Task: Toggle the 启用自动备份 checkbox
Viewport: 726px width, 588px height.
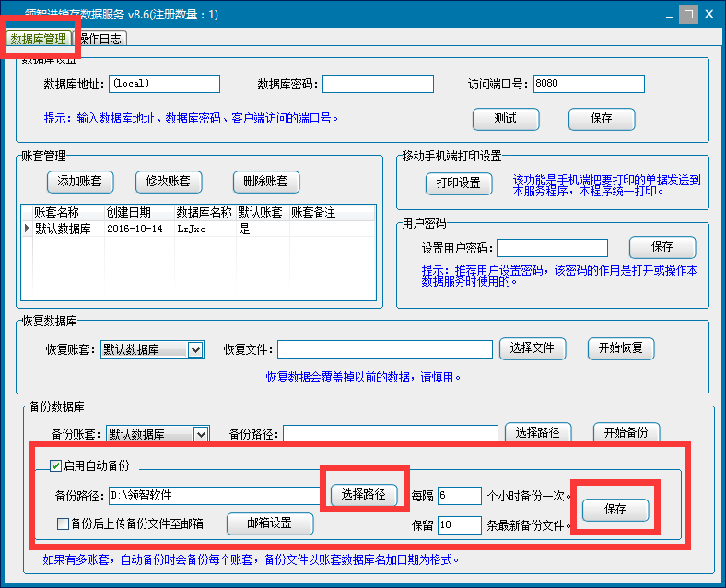Action: point(55,465)
